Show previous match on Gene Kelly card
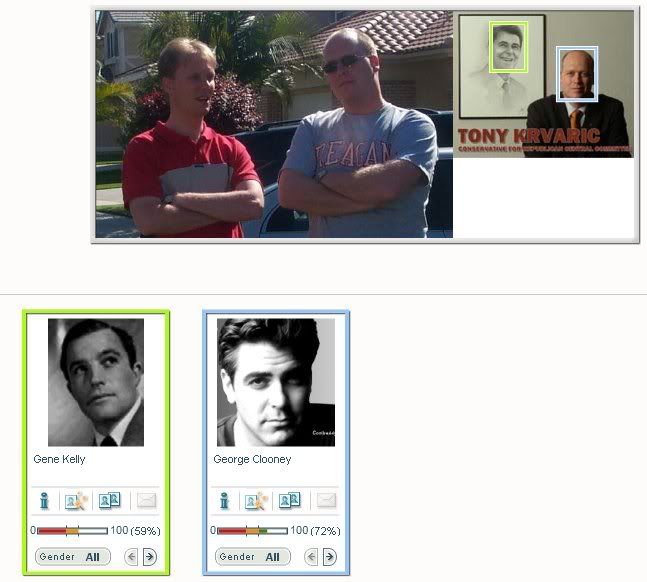The image size is (647, 582). click(x=131, y=557)
